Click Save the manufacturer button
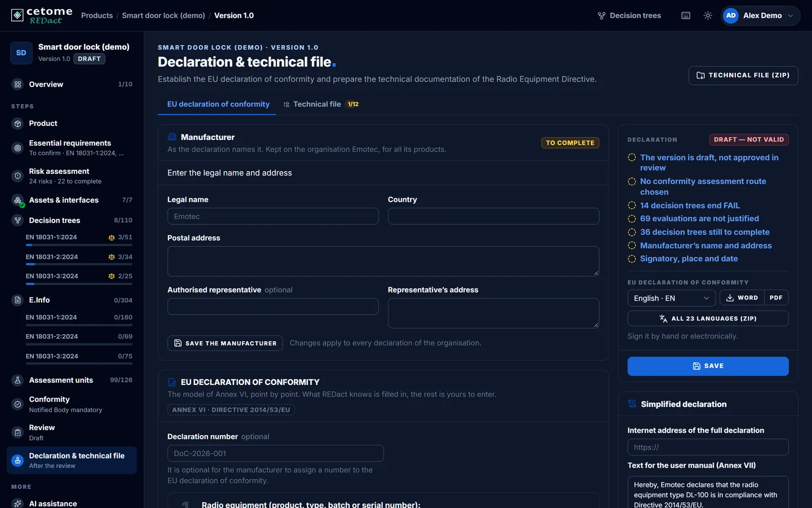This screenshot has height=508, width=812. [x=225, y=343]
